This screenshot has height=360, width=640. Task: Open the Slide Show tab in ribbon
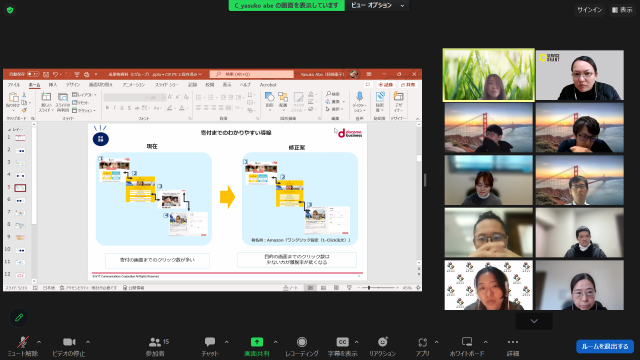(167, 85)
